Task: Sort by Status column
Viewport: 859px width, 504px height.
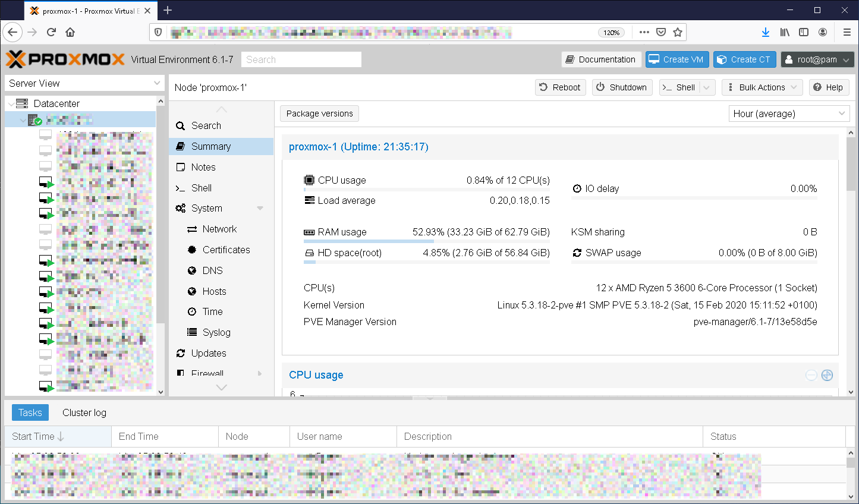Action: 774,436
